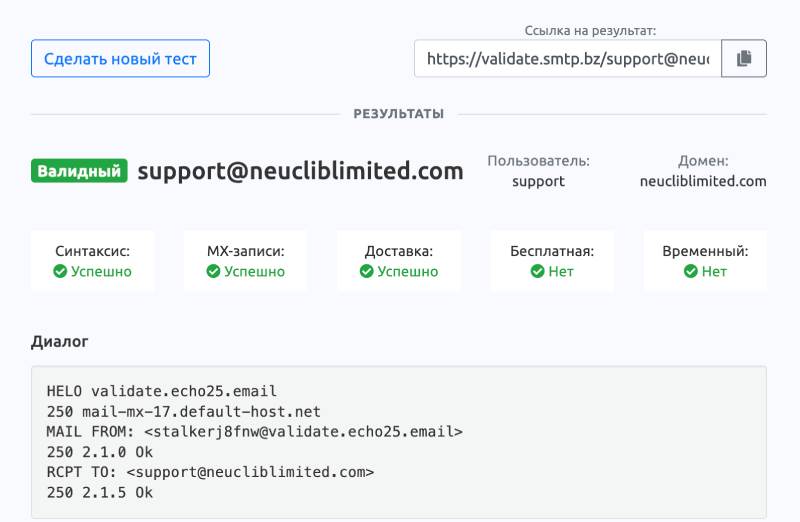Click the copy result link icon

[x=743, y=59]
